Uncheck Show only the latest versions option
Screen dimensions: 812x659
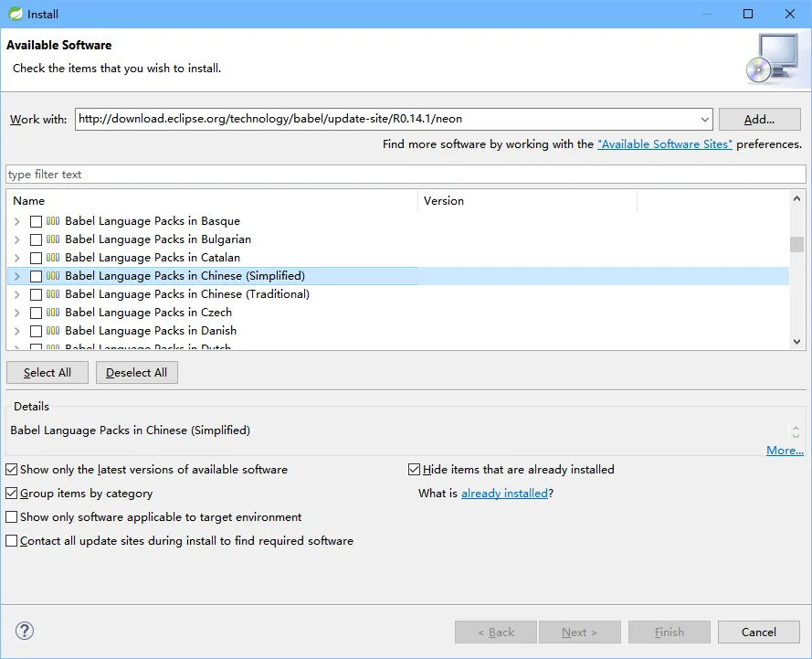11,470
